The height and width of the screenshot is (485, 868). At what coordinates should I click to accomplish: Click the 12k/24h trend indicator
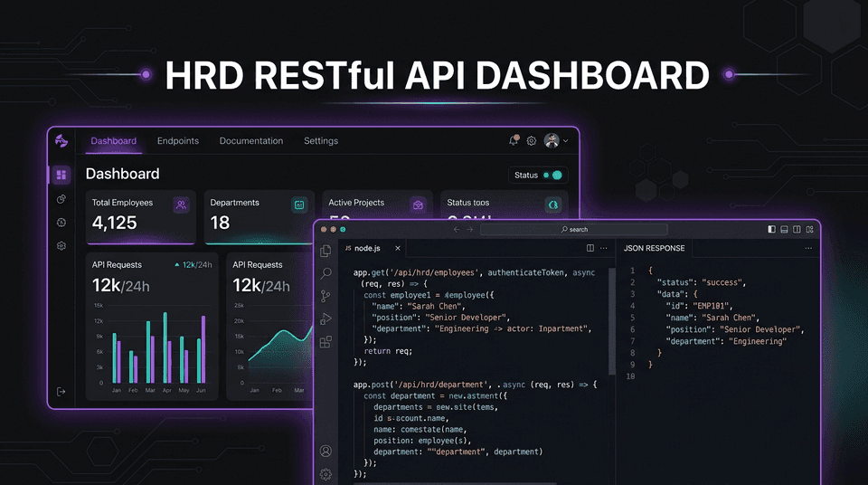click(193, 265)
